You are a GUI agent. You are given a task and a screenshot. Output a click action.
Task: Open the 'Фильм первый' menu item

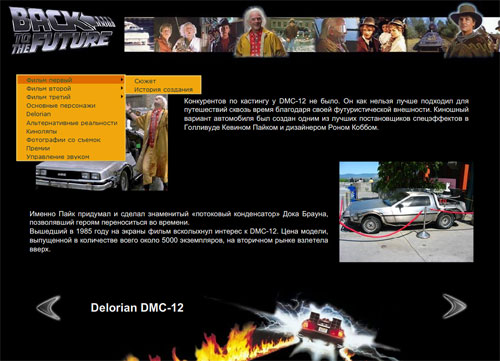(x=71, y=80)
